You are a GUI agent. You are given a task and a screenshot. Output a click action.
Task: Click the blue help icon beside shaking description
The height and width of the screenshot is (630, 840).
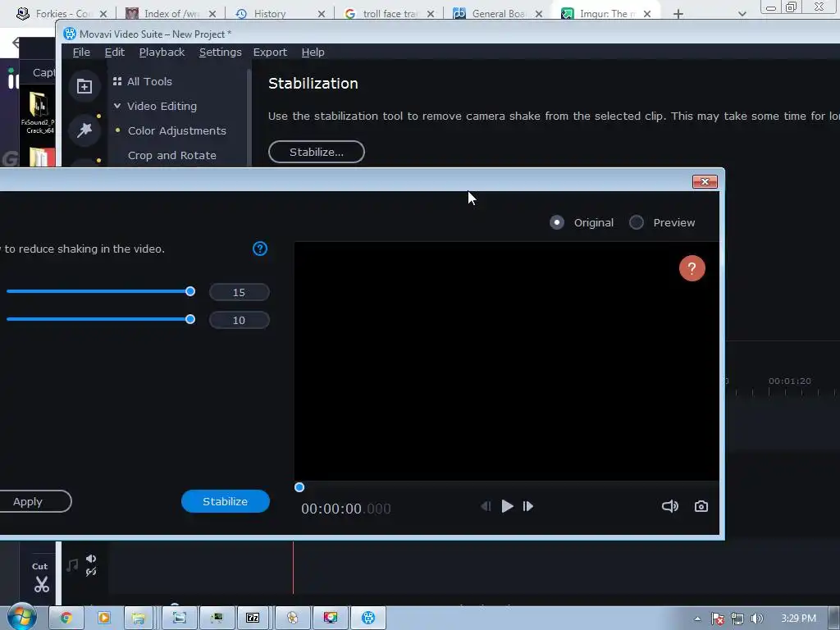coord(260,249)
